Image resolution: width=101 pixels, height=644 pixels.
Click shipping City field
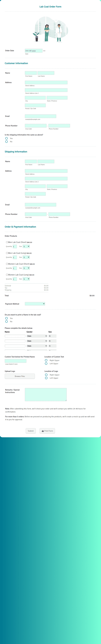pos(35,186)
